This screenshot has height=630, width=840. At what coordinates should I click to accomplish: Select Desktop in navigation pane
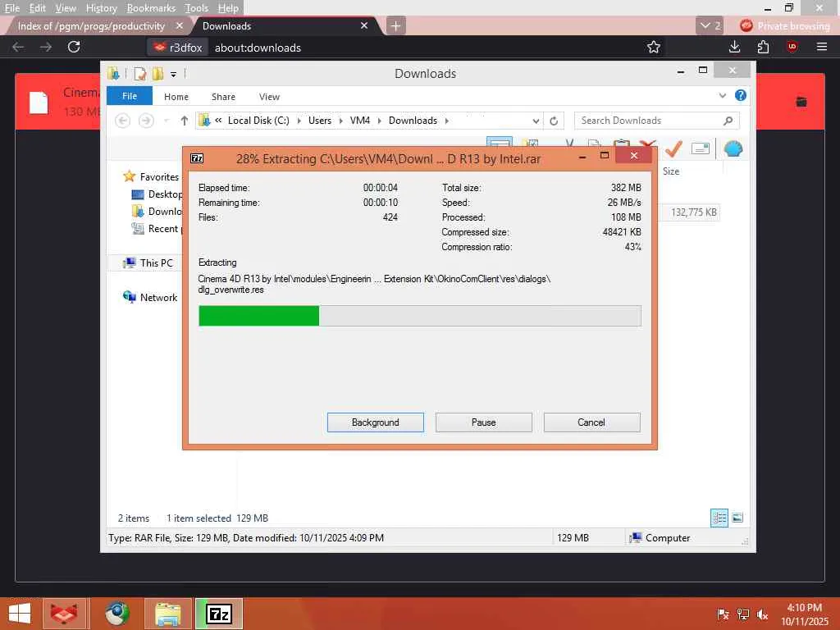[164, 194]
